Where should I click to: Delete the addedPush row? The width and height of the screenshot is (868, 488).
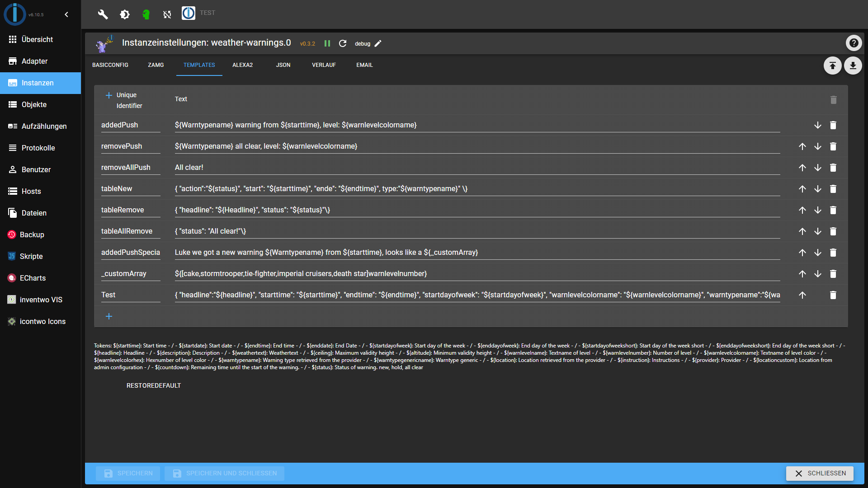[x=833, y=125]
